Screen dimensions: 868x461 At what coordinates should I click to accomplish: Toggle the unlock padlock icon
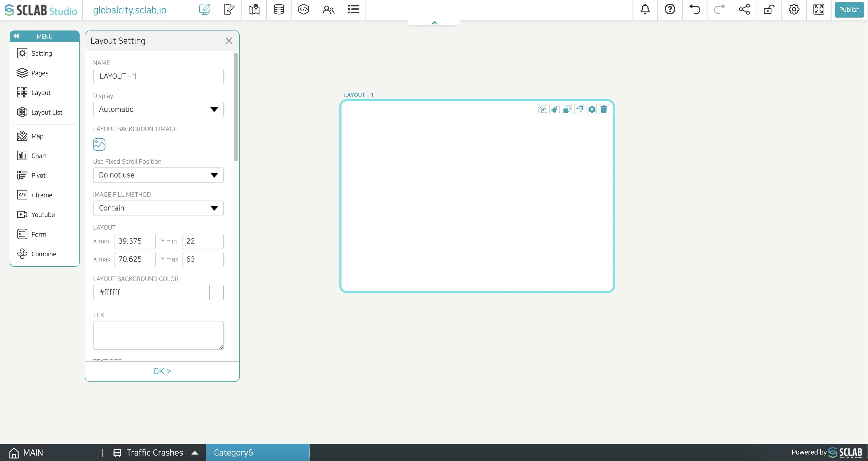click(x=769, y=9)
